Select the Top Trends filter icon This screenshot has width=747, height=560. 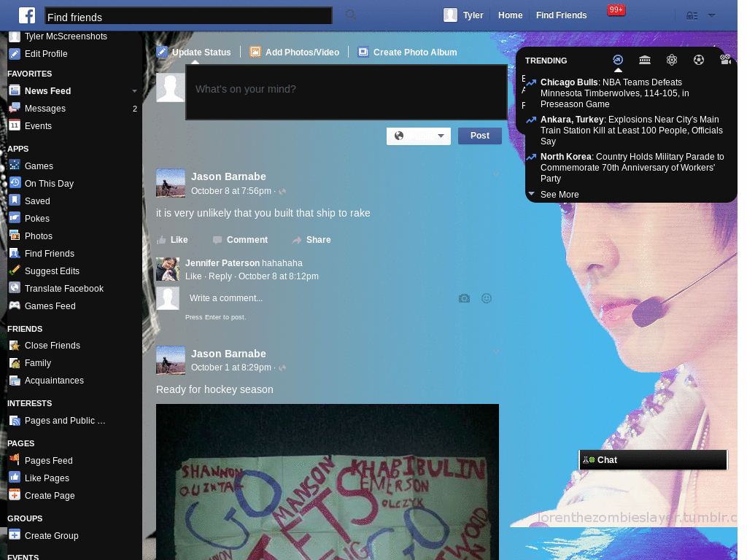617,60
